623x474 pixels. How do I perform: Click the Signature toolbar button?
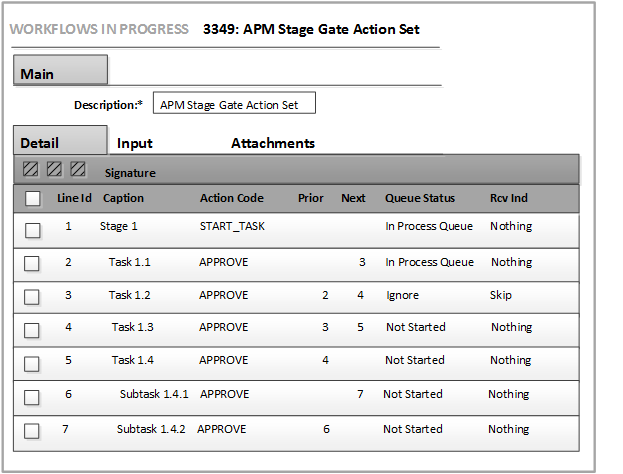[130, 173]
